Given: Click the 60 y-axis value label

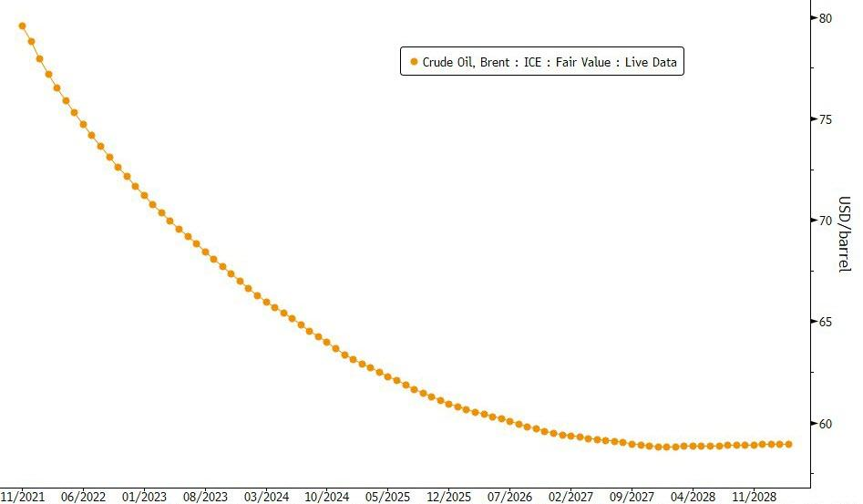Looking at the screenshot, I should [x=825, y=424].
